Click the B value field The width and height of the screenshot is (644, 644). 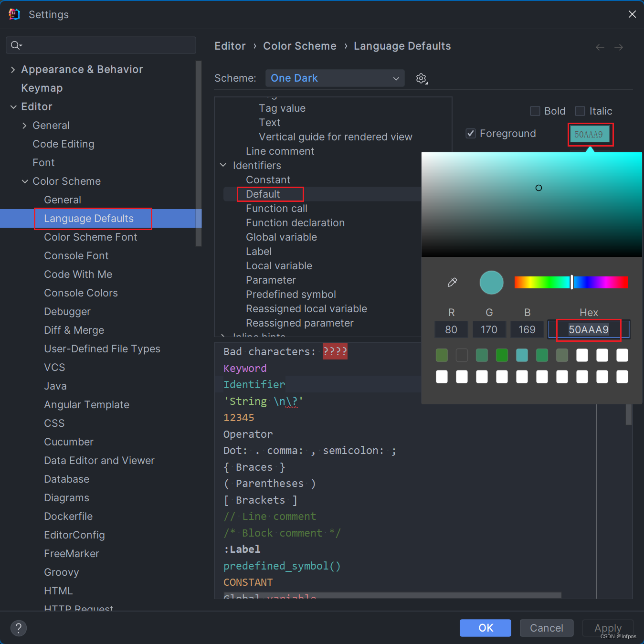tap(527, 329)
